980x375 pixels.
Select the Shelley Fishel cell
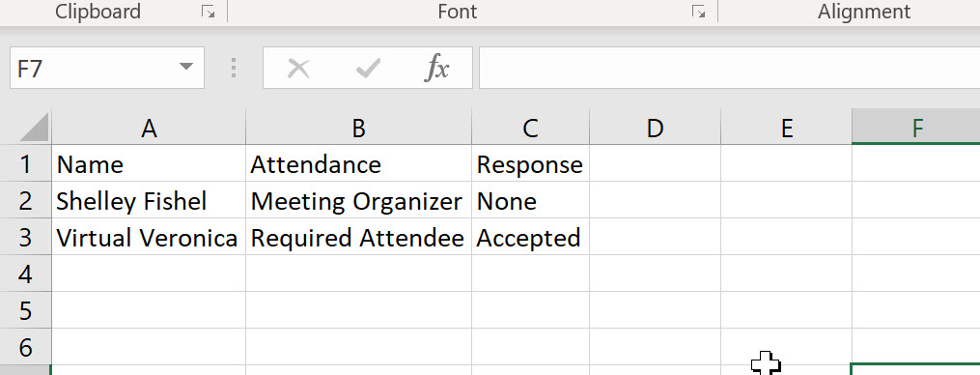(149, 200)
